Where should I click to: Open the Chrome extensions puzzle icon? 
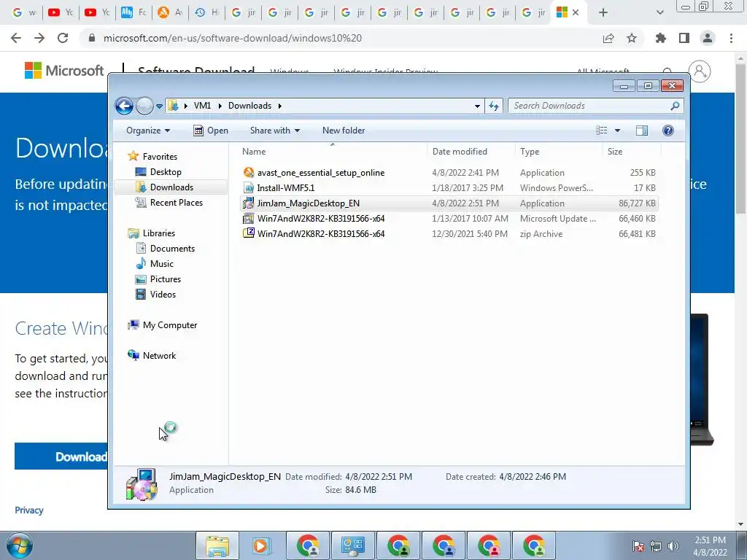(x=661, y=38)
